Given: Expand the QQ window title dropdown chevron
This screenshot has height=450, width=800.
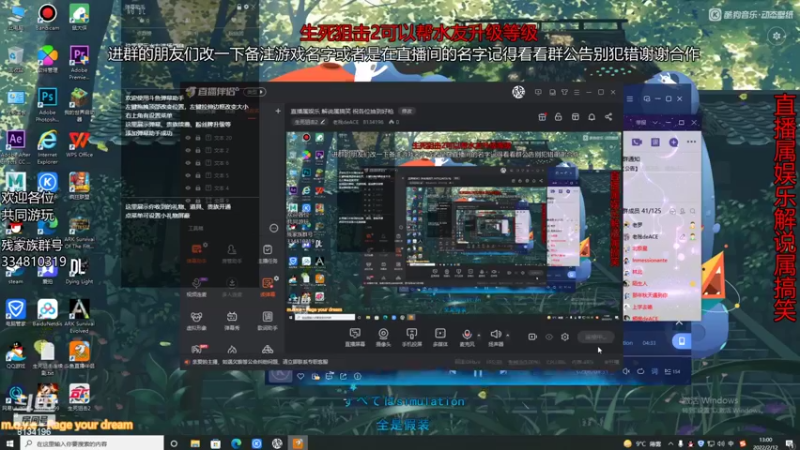Looking at the screenshot, I should (655, 122).
